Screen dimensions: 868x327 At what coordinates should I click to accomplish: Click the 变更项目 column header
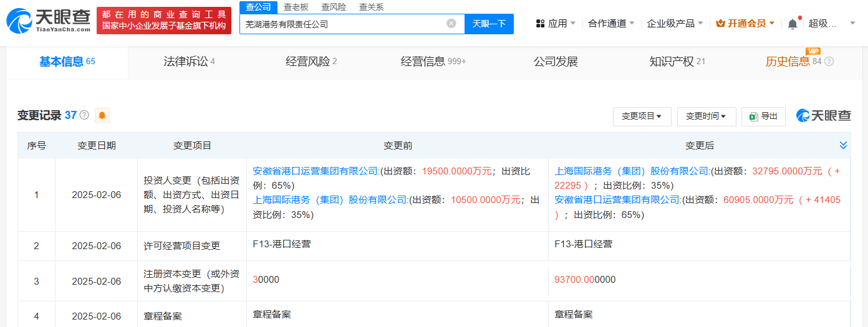[192, 145]
